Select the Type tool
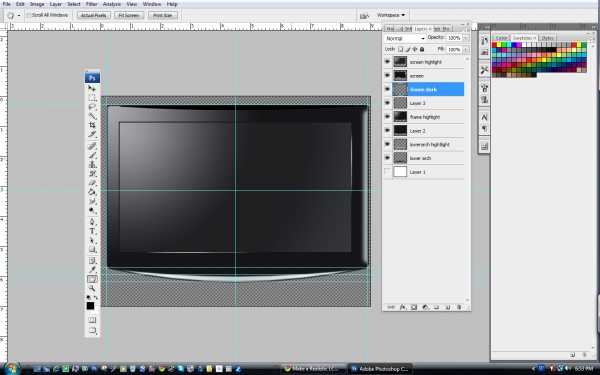600x375 pixels. (x=92, y=231)
